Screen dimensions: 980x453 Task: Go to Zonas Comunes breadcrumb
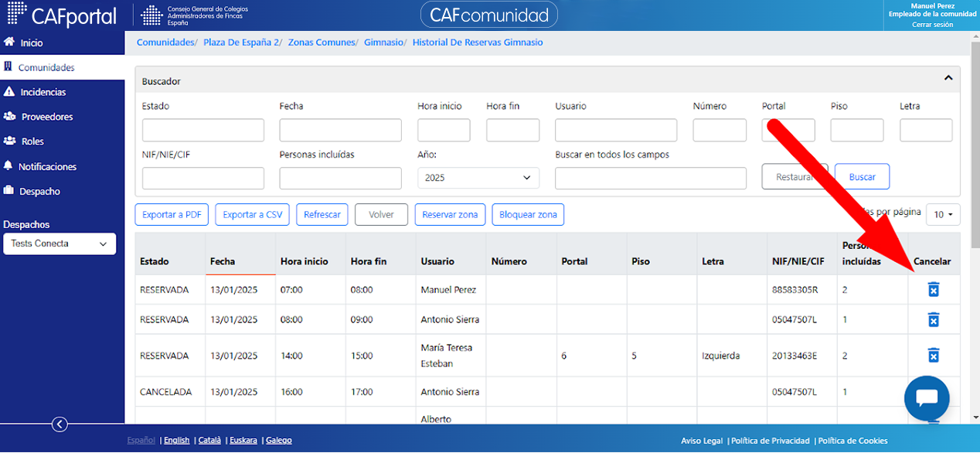coord(322,43)
